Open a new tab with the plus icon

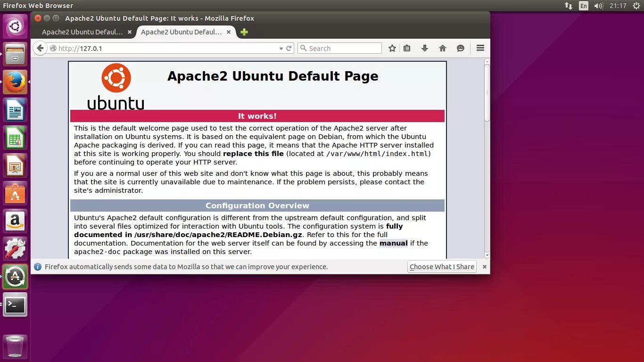[x=244, y=32]
